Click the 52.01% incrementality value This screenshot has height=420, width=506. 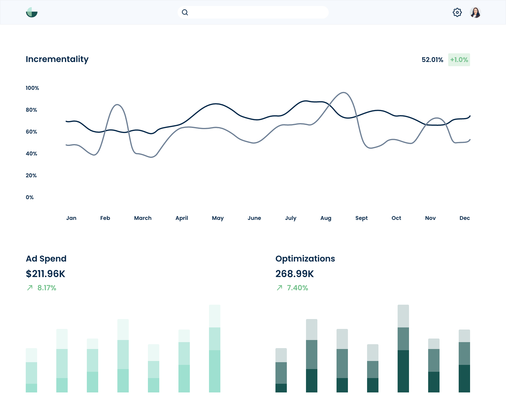click(432, 60)
